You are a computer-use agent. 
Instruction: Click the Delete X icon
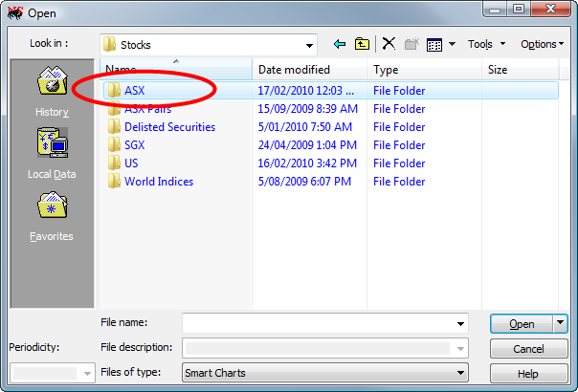(389, 44)
